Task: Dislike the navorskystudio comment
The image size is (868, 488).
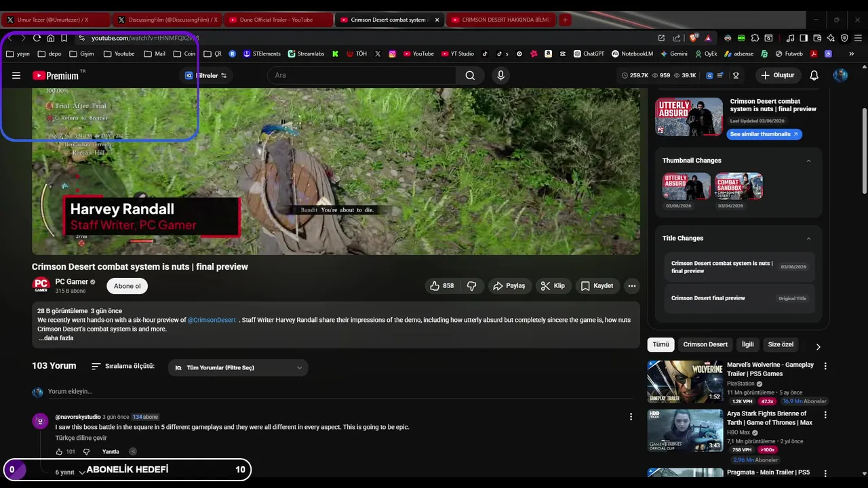Action: pyautogui.click(x=86, y=451)
